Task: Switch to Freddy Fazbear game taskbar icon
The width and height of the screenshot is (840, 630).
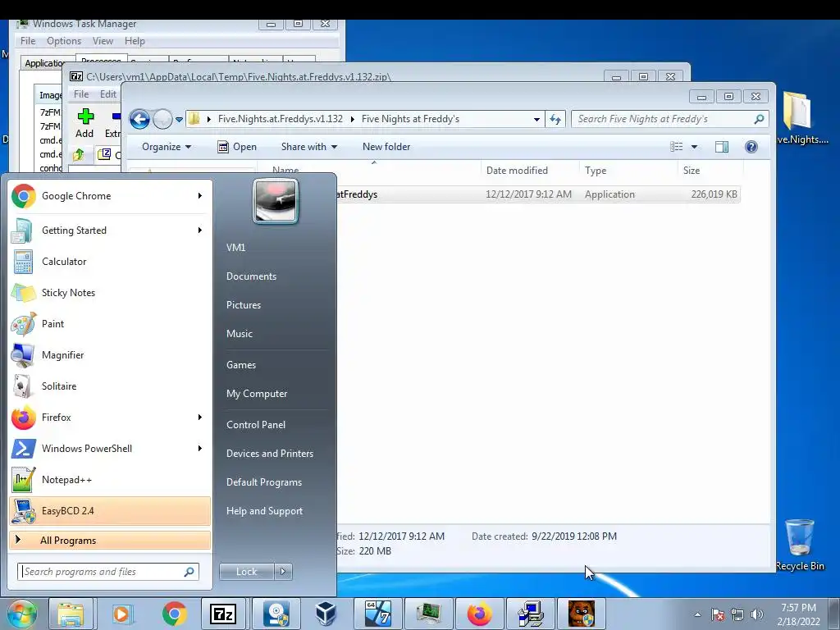Action: click(x=582, y=614)
